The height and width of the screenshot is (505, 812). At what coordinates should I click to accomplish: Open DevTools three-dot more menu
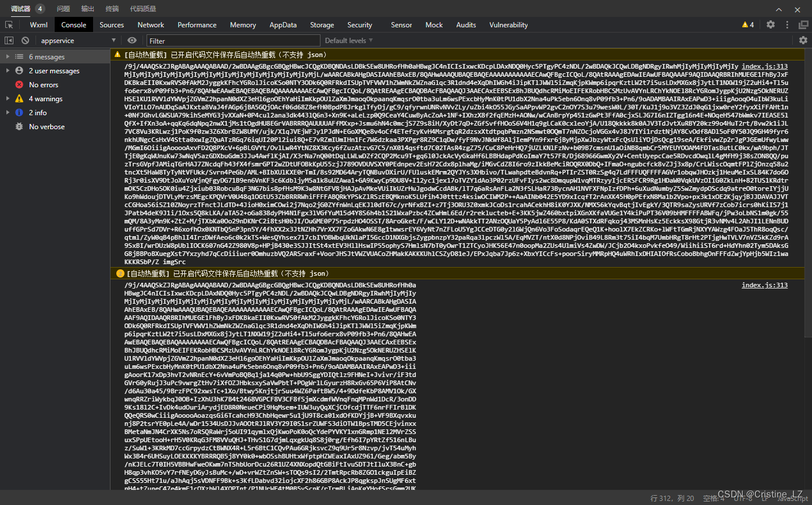[x=788, y=24]
